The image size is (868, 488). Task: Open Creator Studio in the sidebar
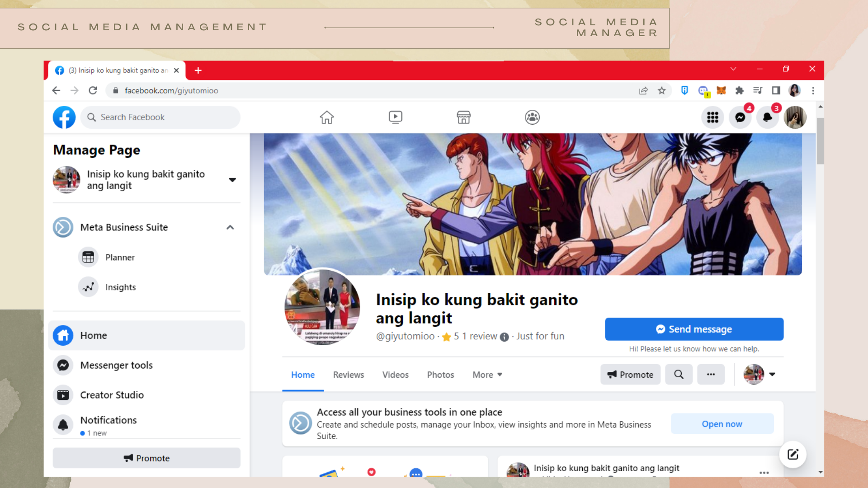coord(146,395)
